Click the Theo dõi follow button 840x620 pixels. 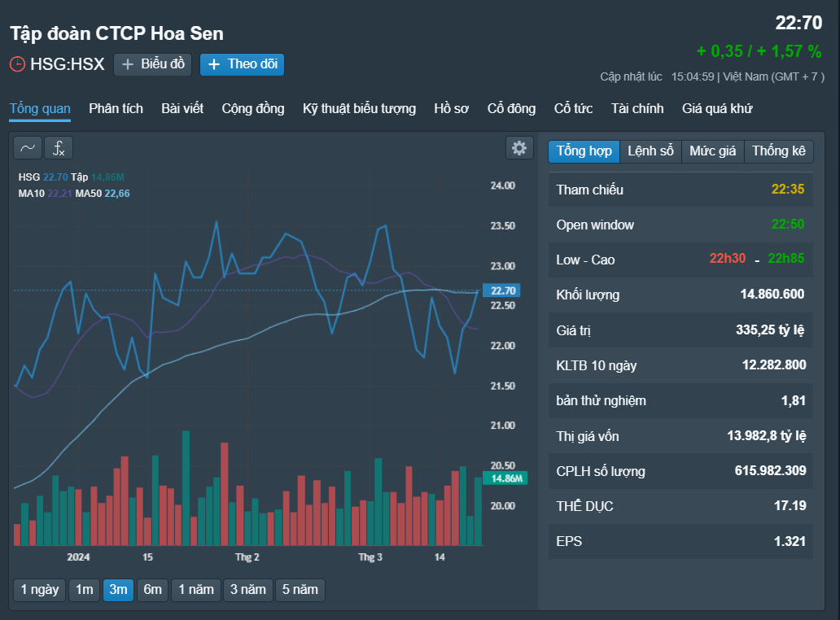click(242, 65)
